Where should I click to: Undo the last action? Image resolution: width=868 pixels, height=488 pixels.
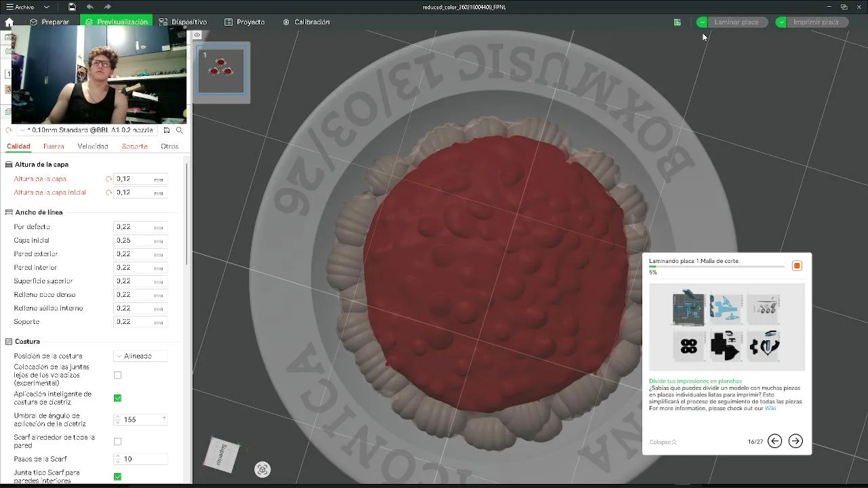(x=90, y=7)
